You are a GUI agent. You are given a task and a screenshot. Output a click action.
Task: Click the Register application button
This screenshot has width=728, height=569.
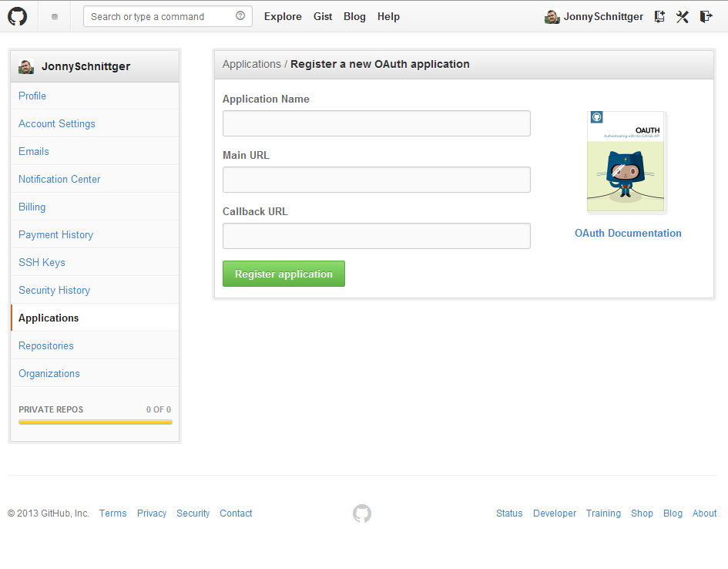(283, 274)
